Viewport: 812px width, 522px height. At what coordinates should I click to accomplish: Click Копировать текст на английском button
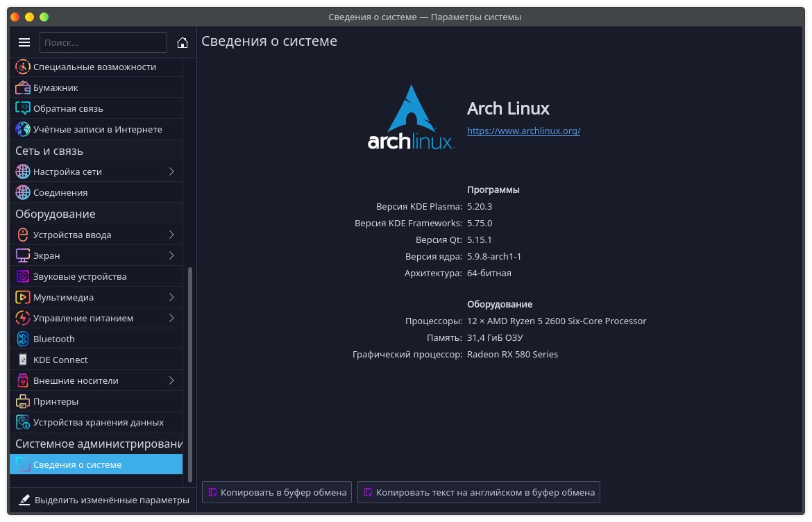coord(479,492)
